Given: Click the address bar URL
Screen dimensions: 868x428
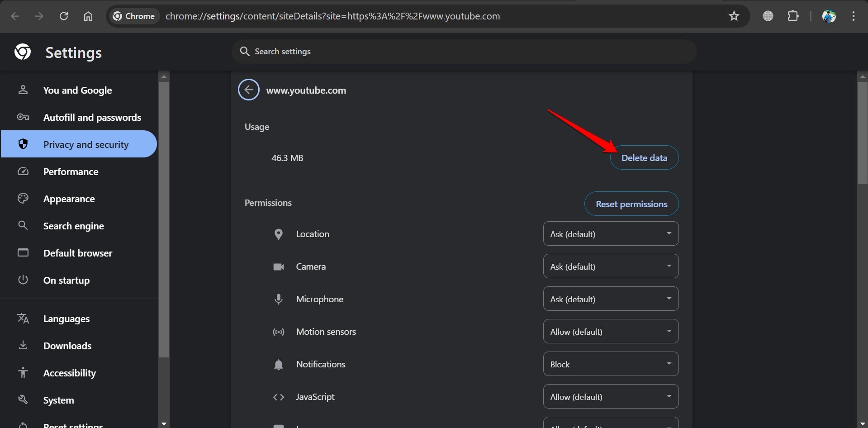Looking at the screenshot, I should tap(332, 16).
